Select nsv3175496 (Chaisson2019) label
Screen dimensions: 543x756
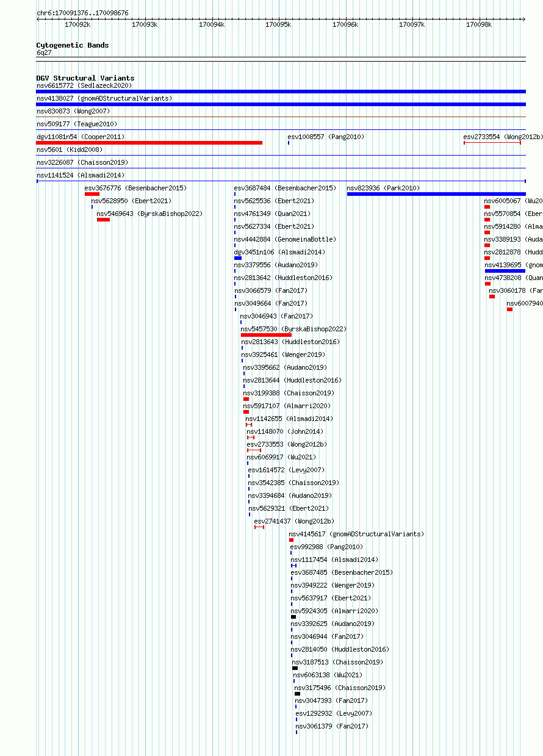(x=340, y=688)
